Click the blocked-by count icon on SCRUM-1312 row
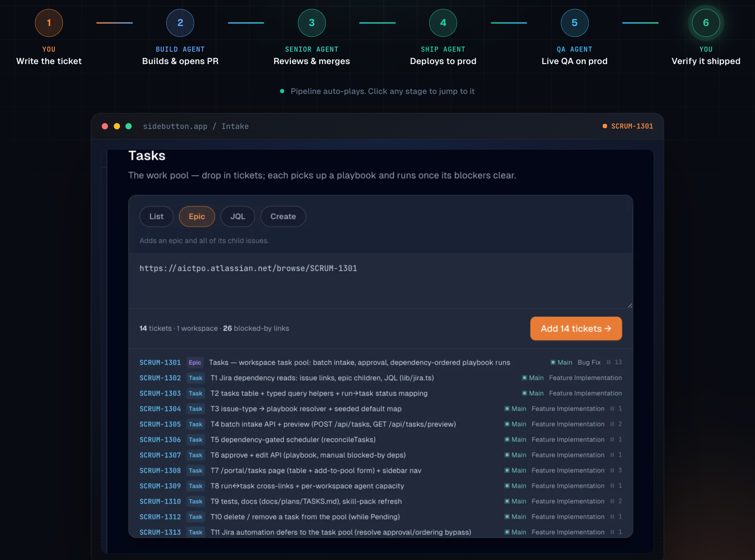Screen dimensions: 755x560 [x=612, y=517]
